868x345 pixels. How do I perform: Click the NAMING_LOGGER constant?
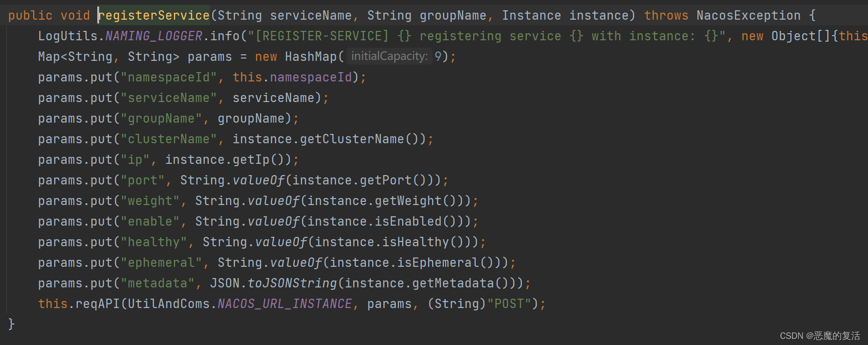(154, 36)
